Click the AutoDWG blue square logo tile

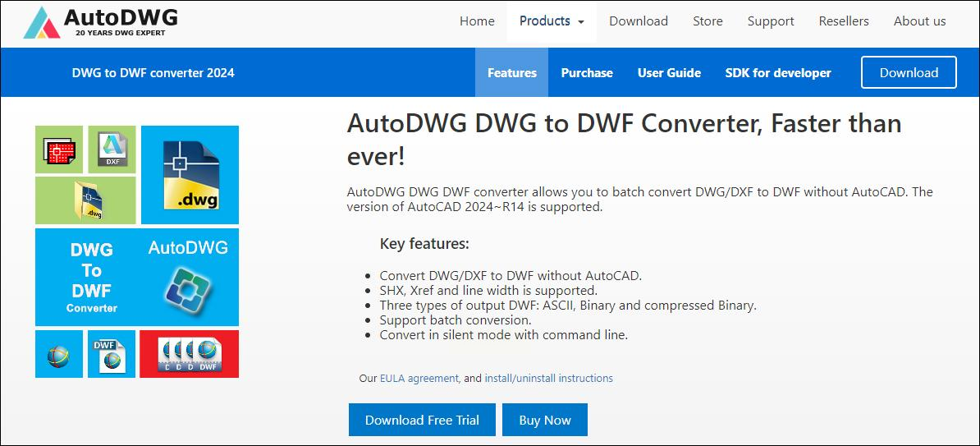click(x=188, y=277)
